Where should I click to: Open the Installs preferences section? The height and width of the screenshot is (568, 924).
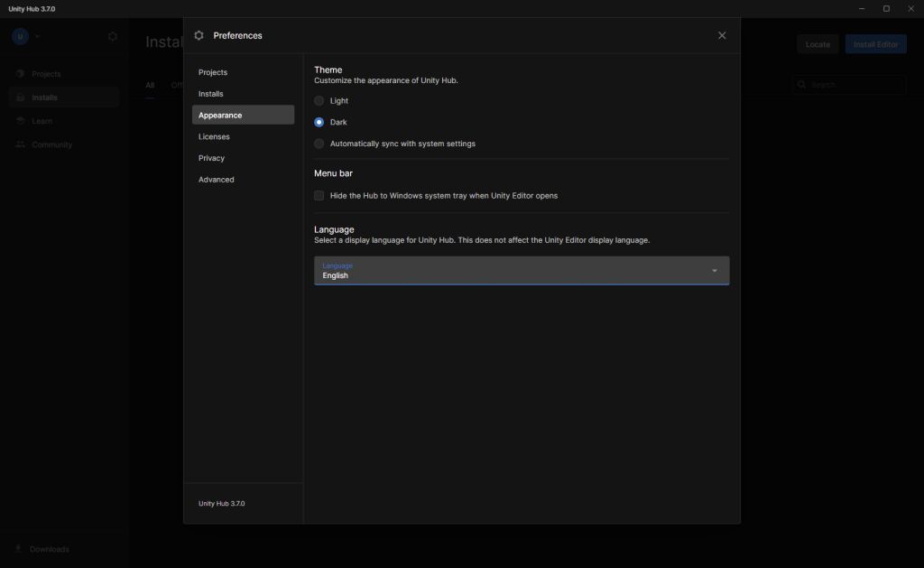click(x=243, y=94)
